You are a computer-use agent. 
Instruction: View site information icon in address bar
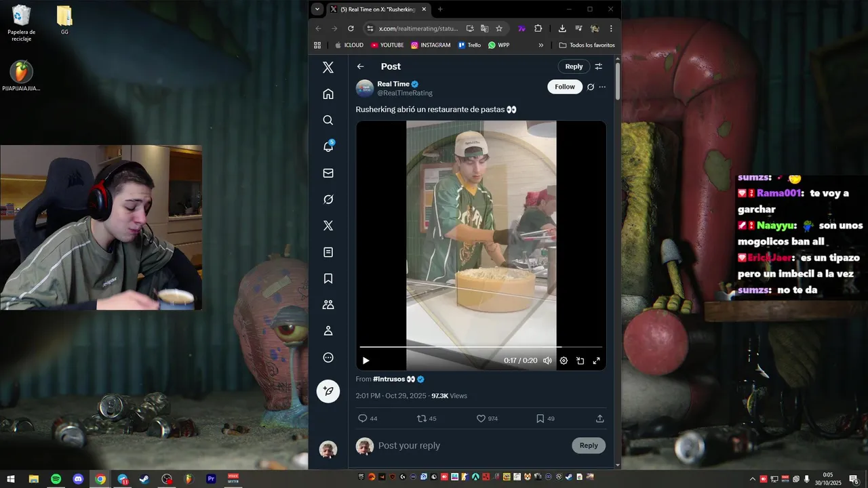click(370, 28)
